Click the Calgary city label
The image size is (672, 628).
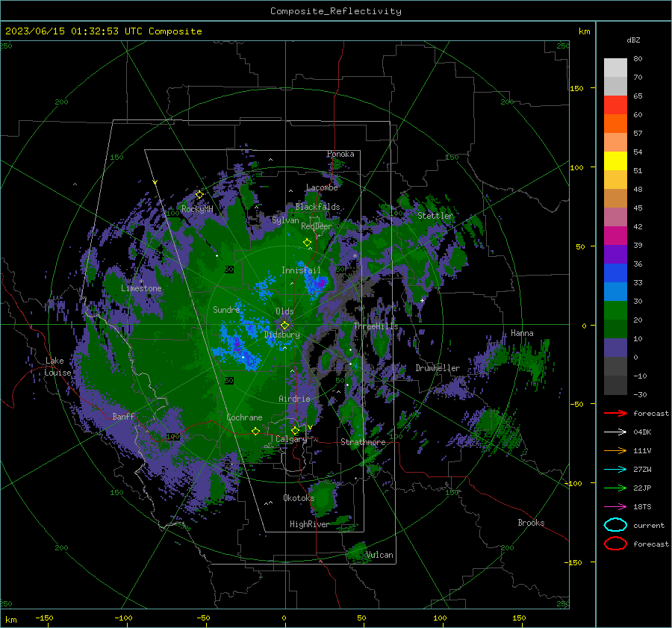point(291,439)
